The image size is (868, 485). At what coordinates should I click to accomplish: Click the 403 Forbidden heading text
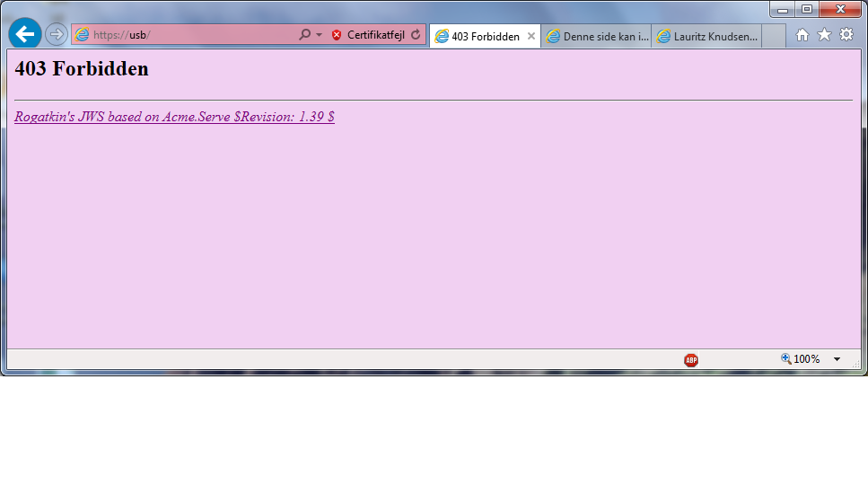[82, 68]
